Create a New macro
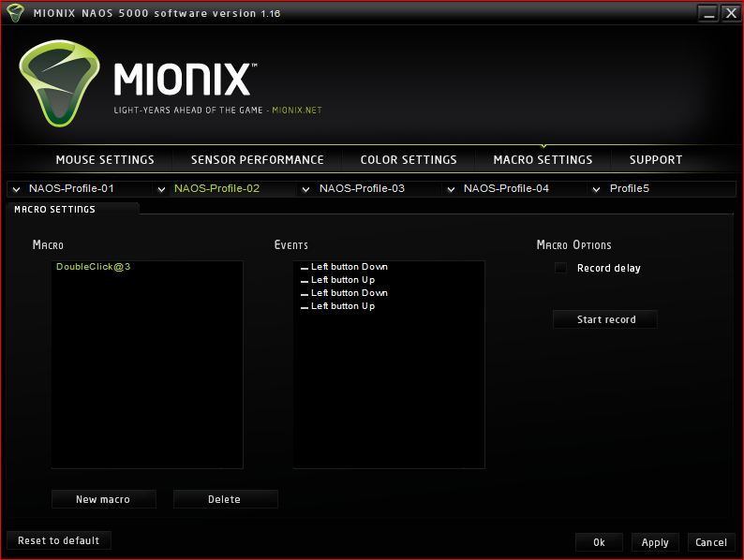The height and width of the screenshot is (560, 744). [x=103, y=499]
